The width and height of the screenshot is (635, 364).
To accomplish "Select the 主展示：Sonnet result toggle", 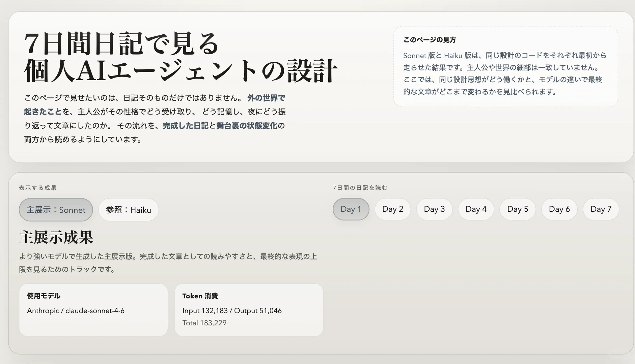I will 56,210.
